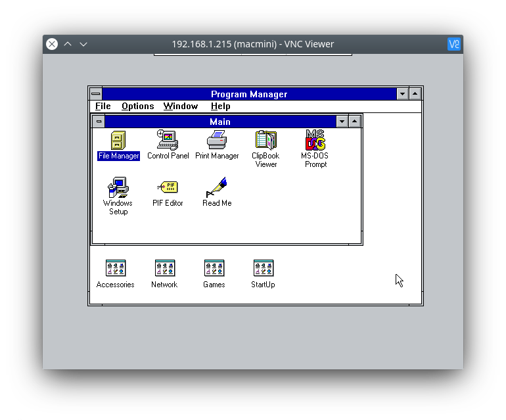Select the ClipBook Viewer icon
Viewport: 506px width, 420px height.
tap(265, 141)
